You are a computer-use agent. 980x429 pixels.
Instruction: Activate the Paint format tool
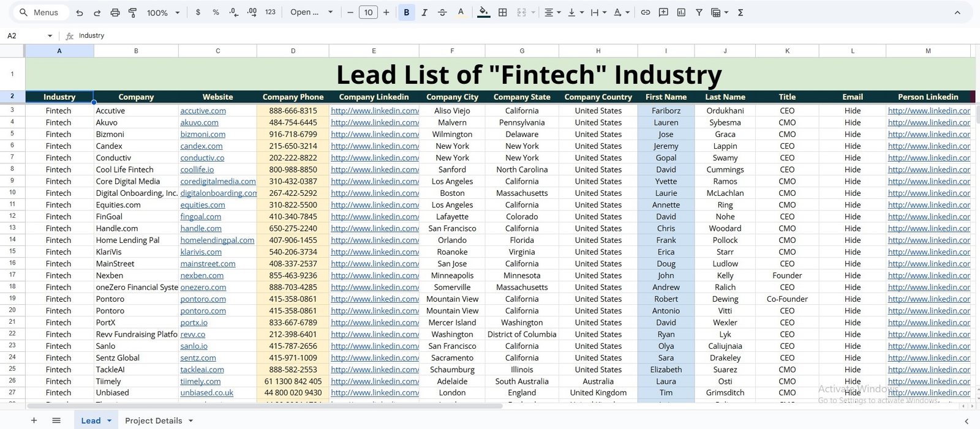pyautogui.click(x=133, y=12)
